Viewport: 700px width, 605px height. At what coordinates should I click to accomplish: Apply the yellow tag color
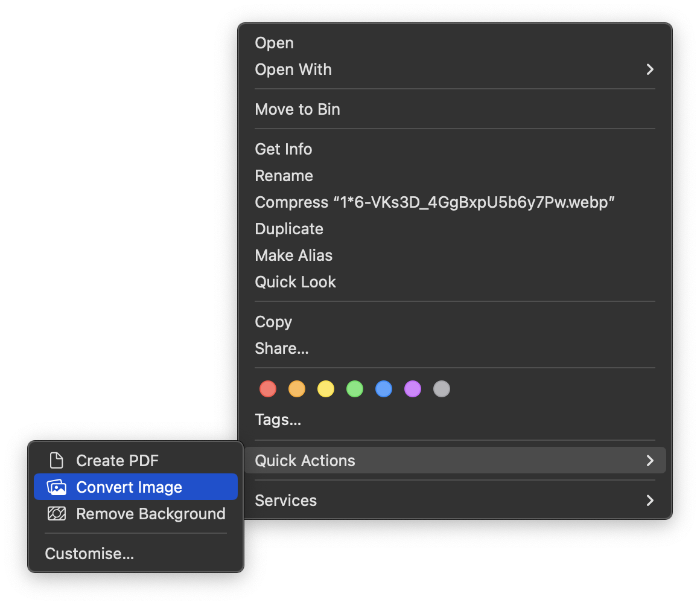(x=326, y=389)
